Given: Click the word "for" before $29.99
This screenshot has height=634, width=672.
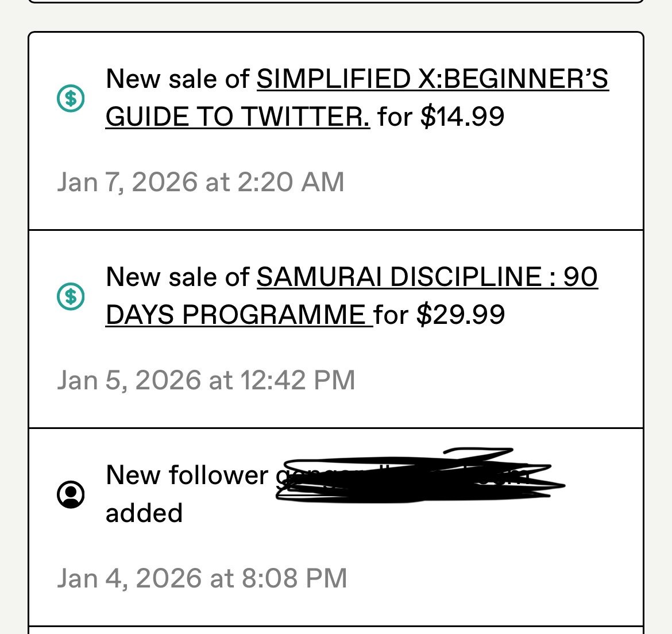Looking at the screenshot, I should pos(391,315).
